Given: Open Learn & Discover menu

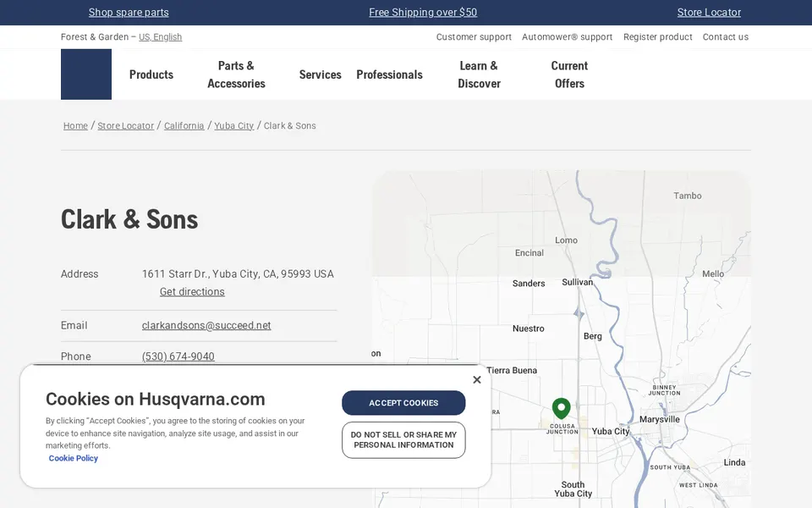Looking at the screenshot, I should point(479,75).
